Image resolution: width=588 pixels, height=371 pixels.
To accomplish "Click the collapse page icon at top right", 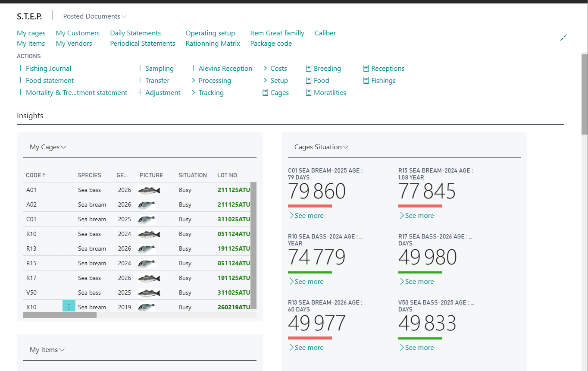I will tap(563, 38).
